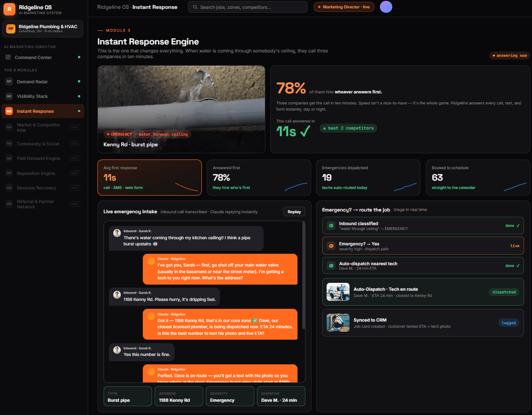The height and width of the screenshot is (415, 532).
Task: Click the M5 module badge icon
Action: click(9, 144)
